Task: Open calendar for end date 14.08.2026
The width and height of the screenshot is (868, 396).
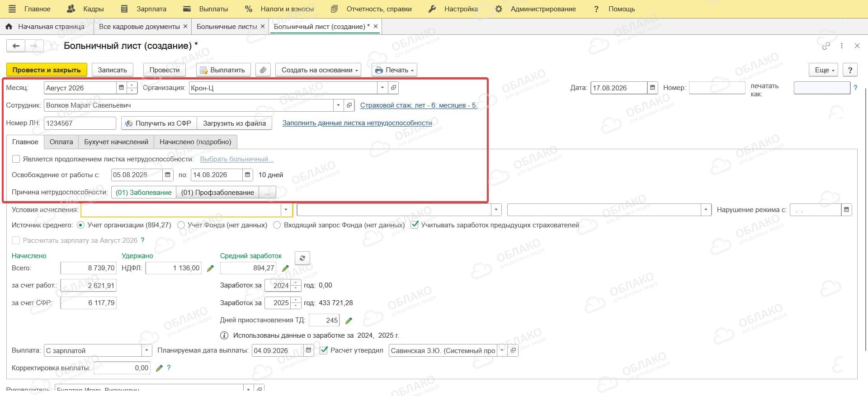Action: pyautogui.click(x=248, y=175)
